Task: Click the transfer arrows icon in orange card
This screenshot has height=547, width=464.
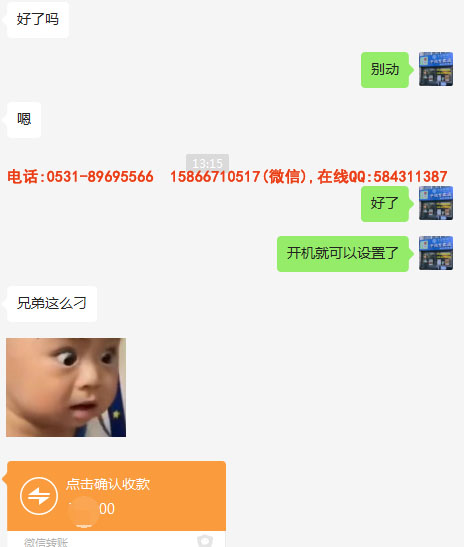Action: 39,496
